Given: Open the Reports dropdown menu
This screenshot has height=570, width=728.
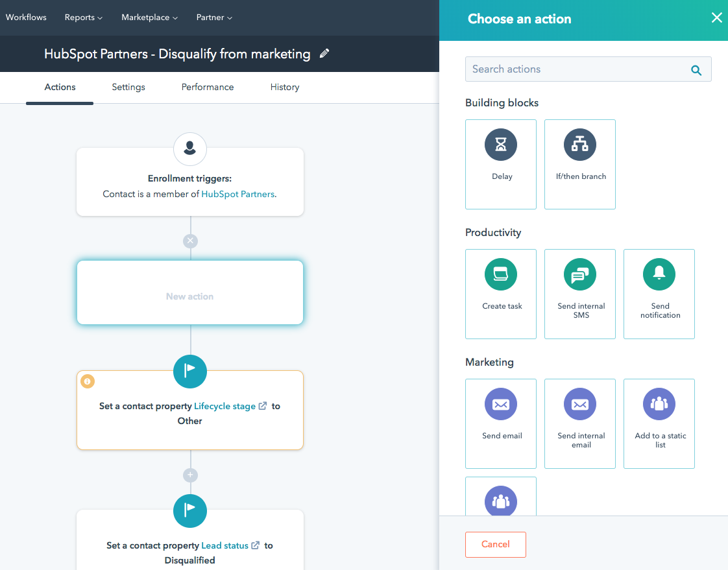Looking at the screenshot, I should pos(83,17).
